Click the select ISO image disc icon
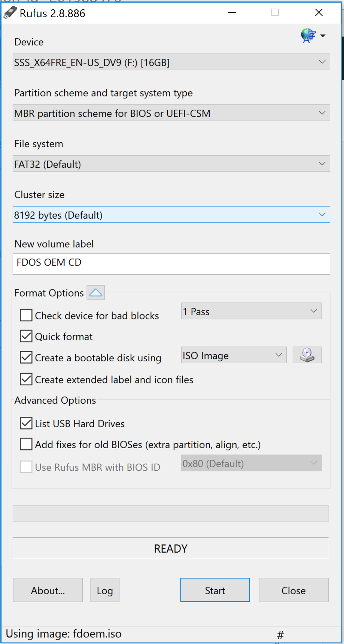 [x=307, y=355]
